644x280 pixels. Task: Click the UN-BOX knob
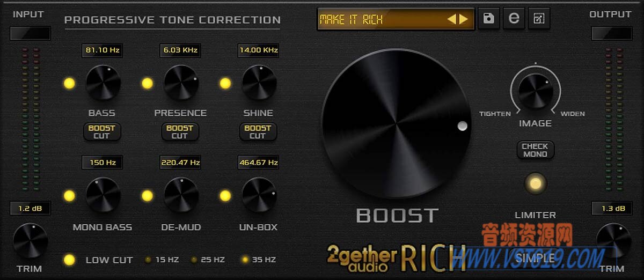259,195
